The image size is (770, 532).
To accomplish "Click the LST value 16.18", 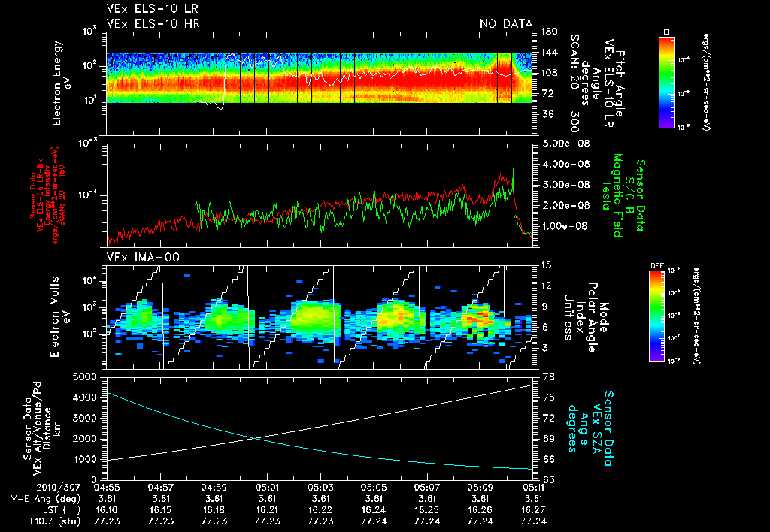I will [214, 510].
